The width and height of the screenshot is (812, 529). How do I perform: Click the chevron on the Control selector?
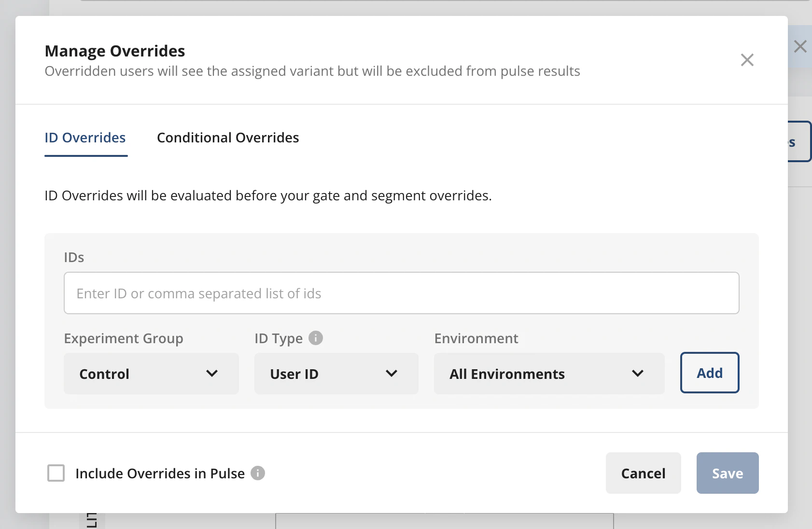(211, 373)
